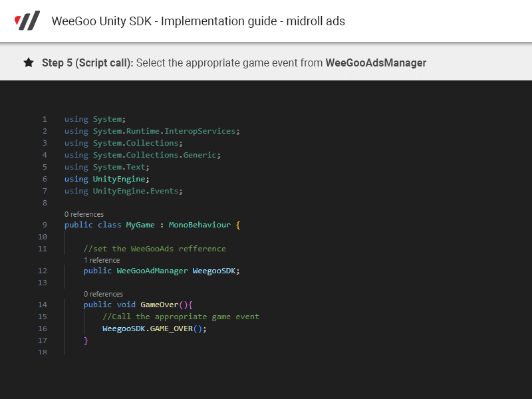Click the "Step 5 (Script call):" label
532x399 pixels.
point(88,63)
